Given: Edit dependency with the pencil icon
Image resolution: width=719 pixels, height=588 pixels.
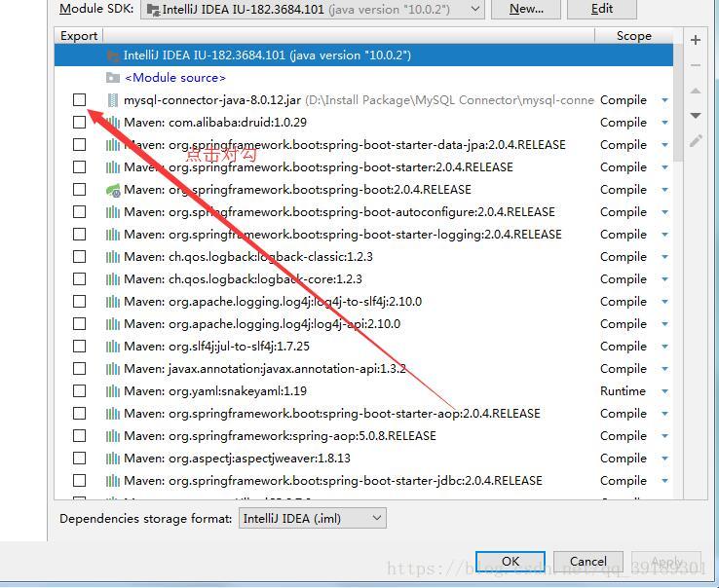Looking at the screenshot, I should coord(696,141).
